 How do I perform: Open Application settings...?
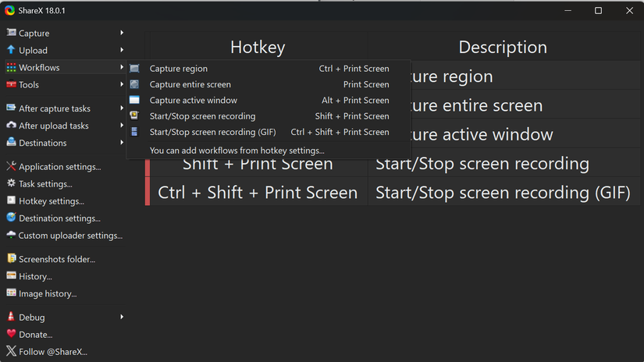pos(64,167)
